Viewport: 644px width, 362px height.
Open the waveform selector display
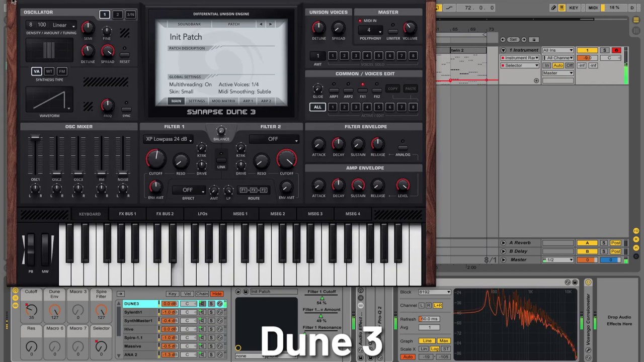[x=49, y=100]
